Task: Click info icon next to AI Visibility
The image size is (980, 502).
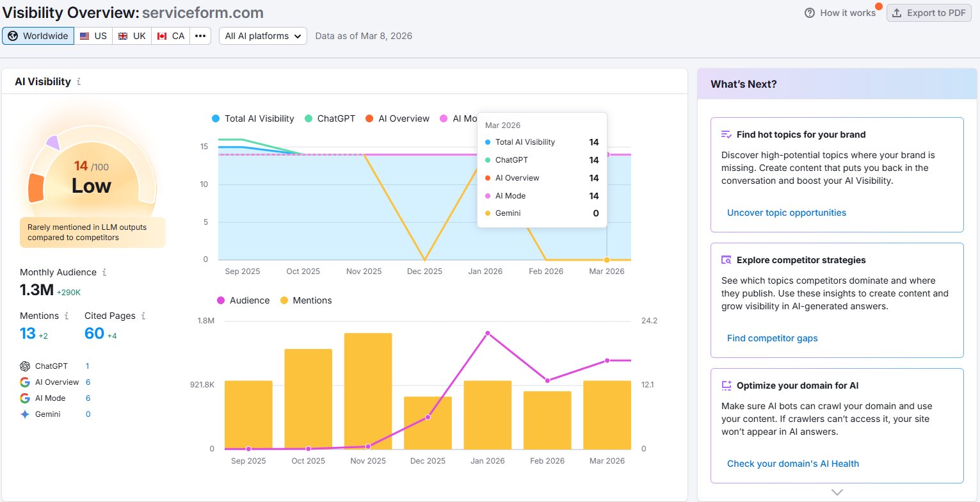Action: coord(79,82)
